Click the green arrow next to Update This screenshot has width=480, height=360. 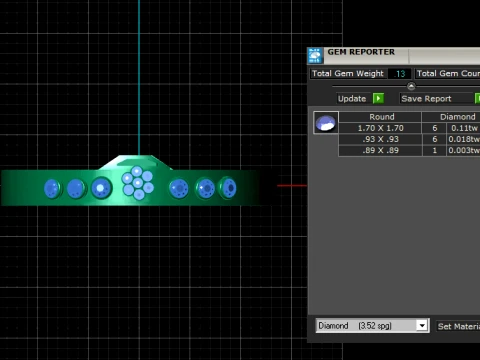tap(378, 99)
